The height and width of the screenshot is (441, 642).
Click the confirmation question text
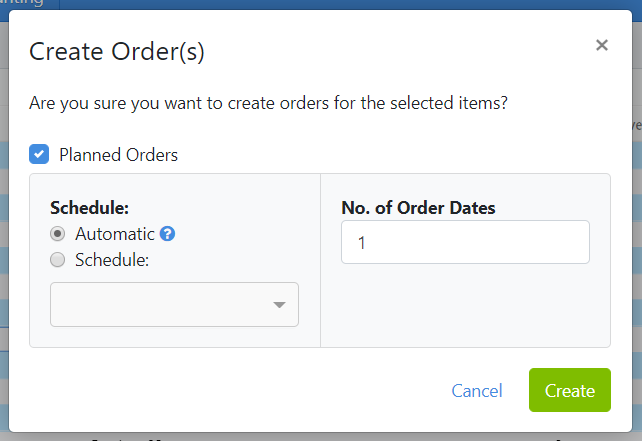(268, 103)
